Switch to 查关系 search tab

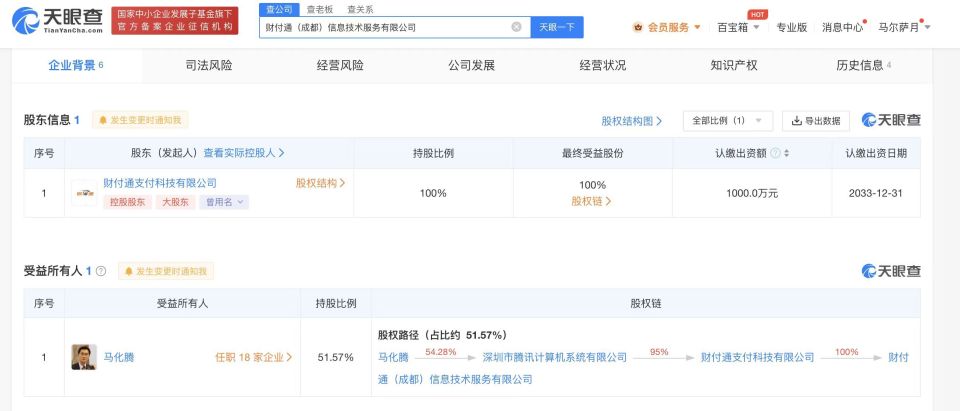360,9
